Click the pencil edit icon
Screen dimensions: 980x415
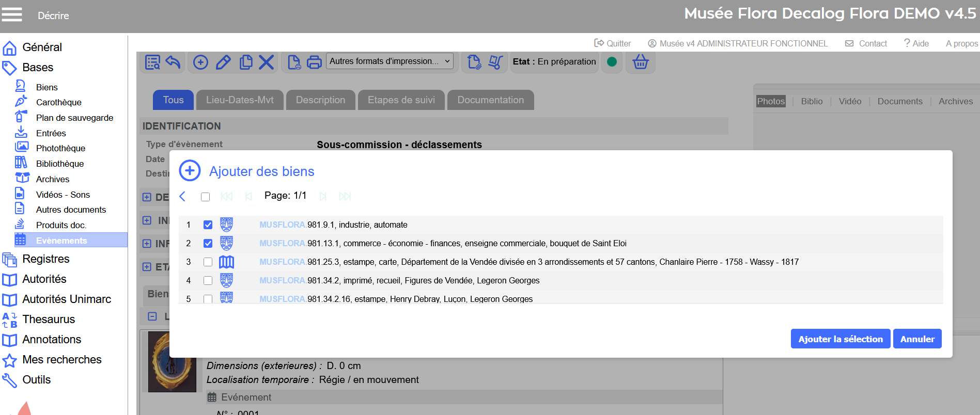point(223,62)
